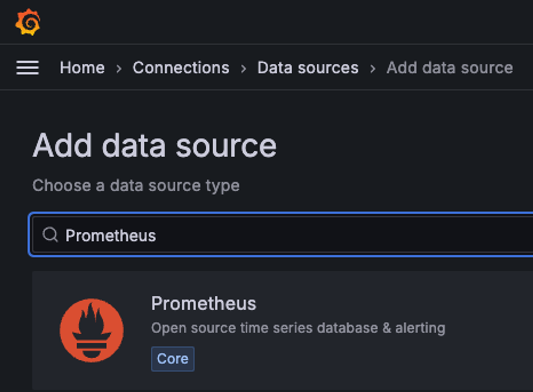Click 'Open source time series database & alerting' description

coord(298,328)
